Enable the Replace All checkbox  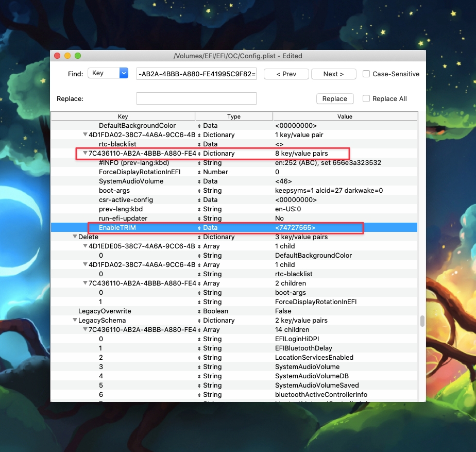point(366,98)
